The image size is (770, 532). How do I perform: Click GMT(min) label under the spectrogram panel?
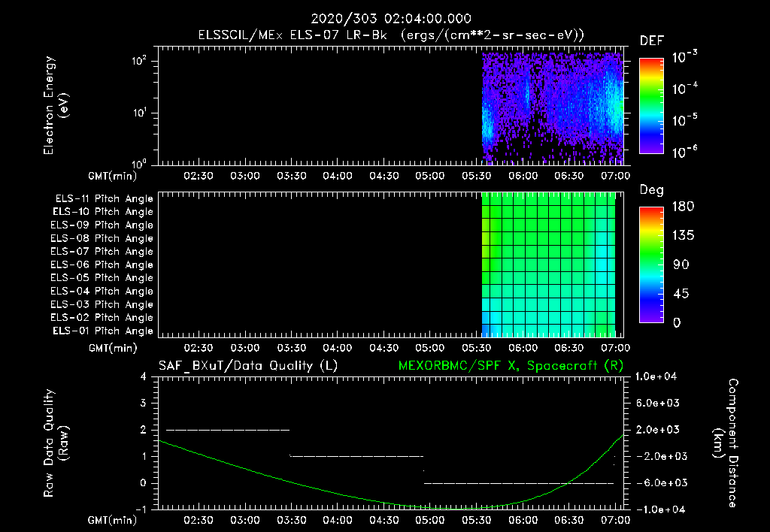pyautogui.click(x=112, y=176)
